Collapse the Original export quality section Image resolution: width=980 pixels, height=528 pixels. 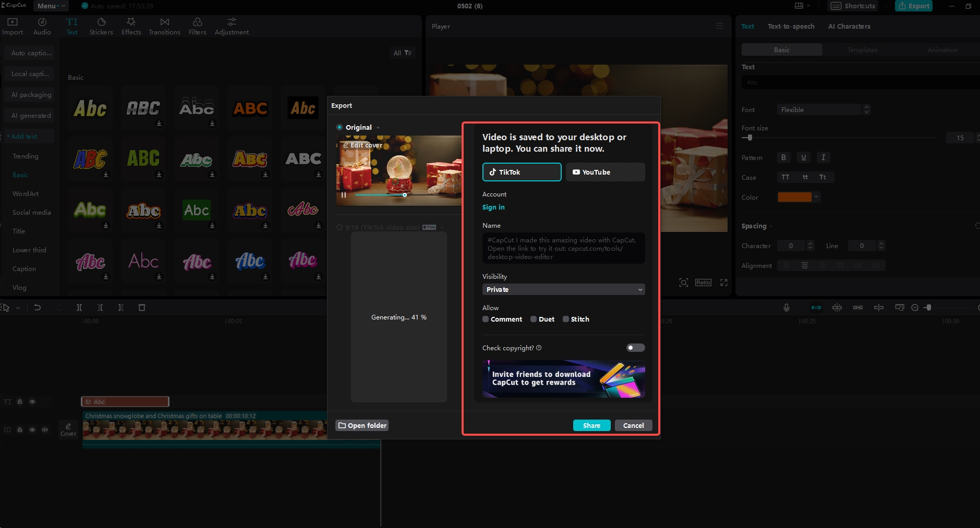coord(378,127)
